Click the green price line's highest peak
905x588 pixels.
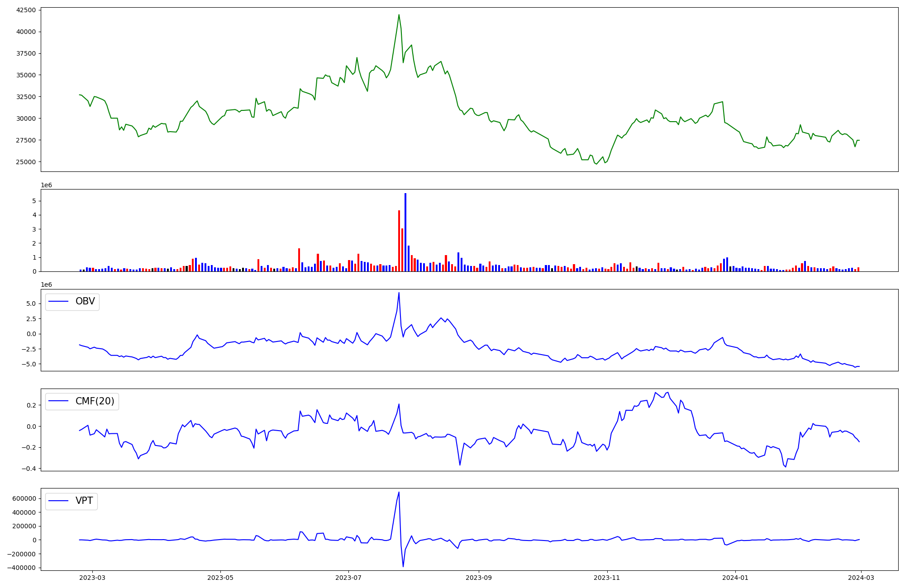(399, 15)
